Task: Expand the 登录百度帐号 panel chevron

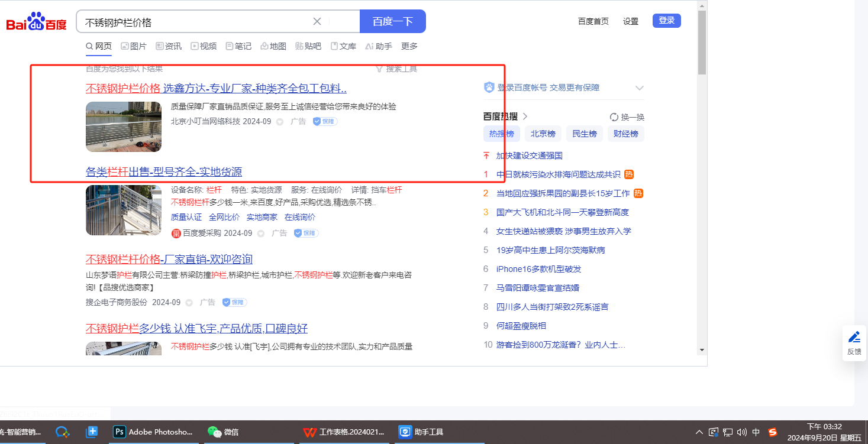Action: pyautogui.click(x=639, y=88)
